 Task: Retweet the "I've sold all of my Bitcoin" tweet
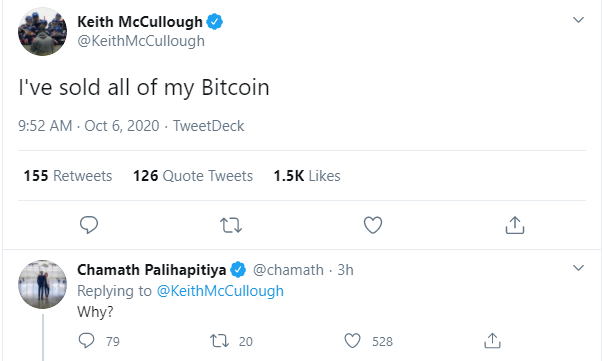[x=231, y=225]
